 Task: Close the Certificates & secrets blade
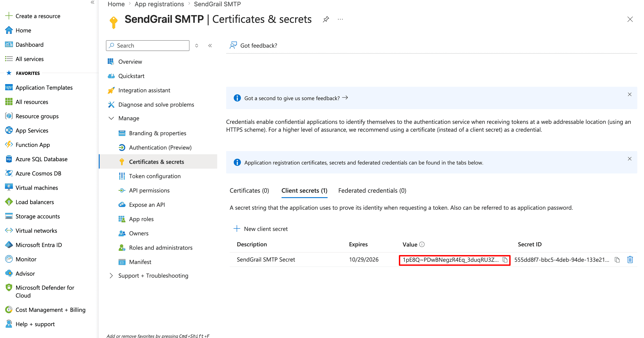click(x=630, y=19)
